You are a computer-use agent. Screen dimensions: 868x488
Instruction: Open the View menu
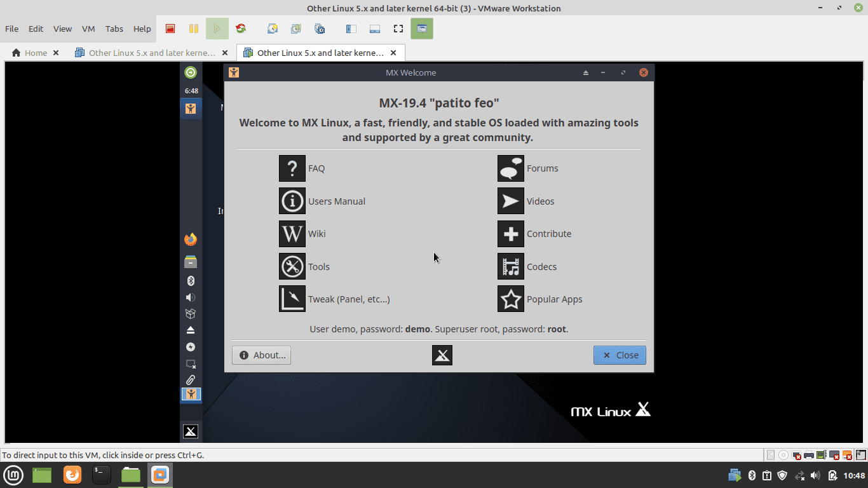coord(62,29)
